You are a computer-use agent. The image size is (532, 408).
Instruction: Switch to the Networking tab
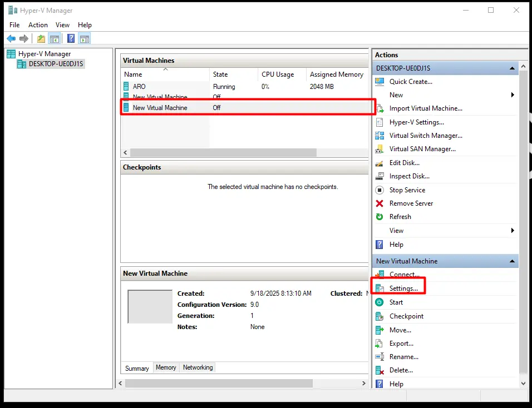198,367
